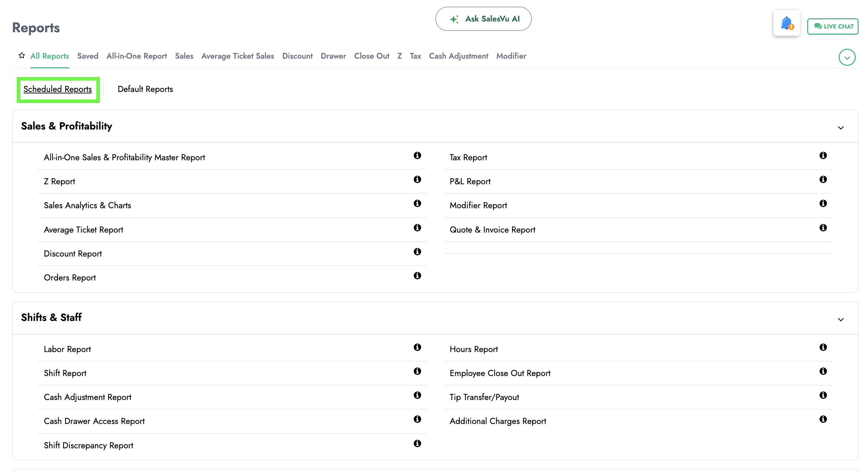Click info icon for Orders Report

[417, 276]
